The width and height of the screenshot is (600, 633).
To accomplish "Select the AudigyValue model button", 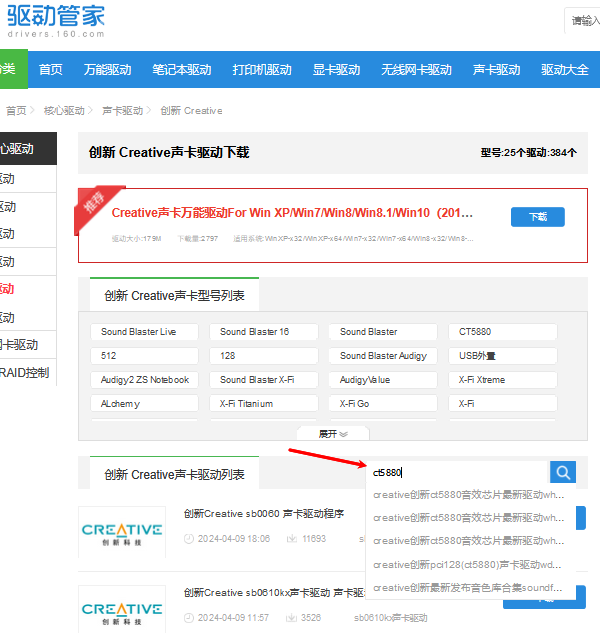I will [383, 380].
